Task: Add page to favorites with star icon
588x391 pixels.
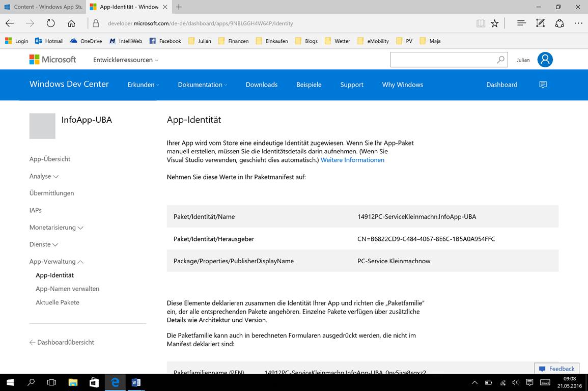Action: point(495,23)
